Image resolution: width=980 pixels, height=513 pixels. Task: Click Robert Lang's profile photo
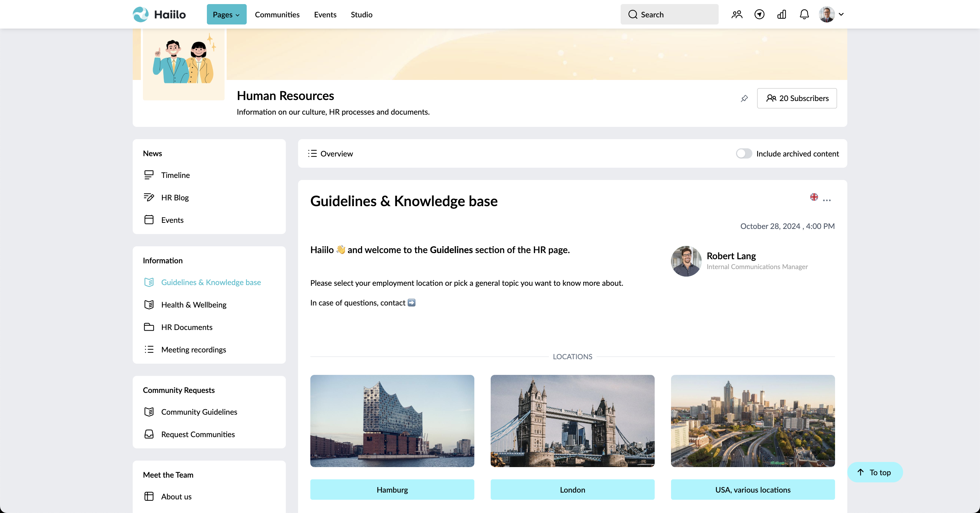(686, 261)
